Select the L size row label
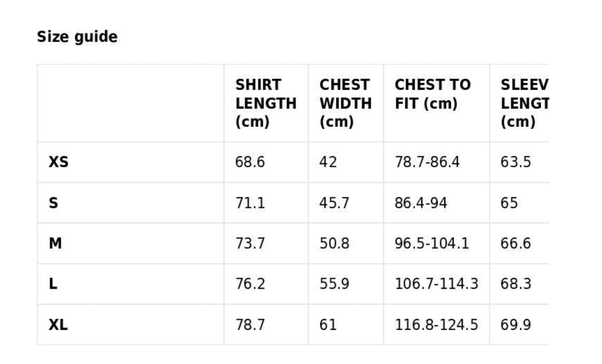602x364 pixels. coord(53,284)
